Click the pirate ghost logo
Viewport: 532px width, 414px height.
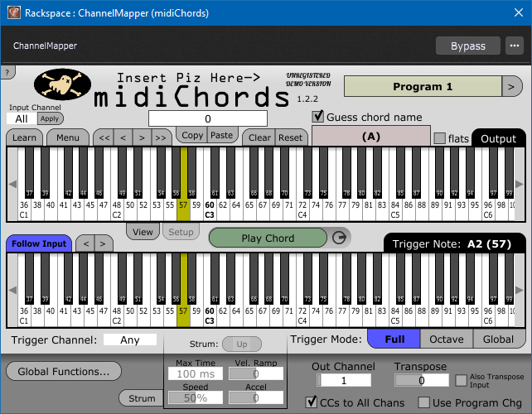(x=62, y=84)
